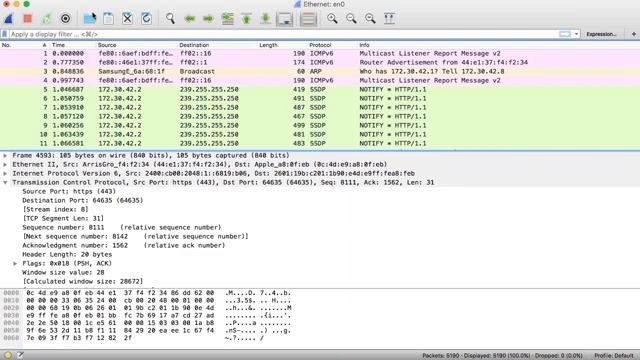Reload this capture file

[x=147, y=18]
